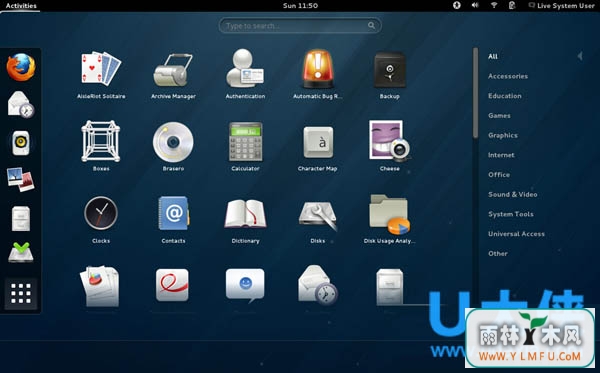600x373 pixels.
Task: Open Disk Usage Analyzer
Action: point(390,219)
